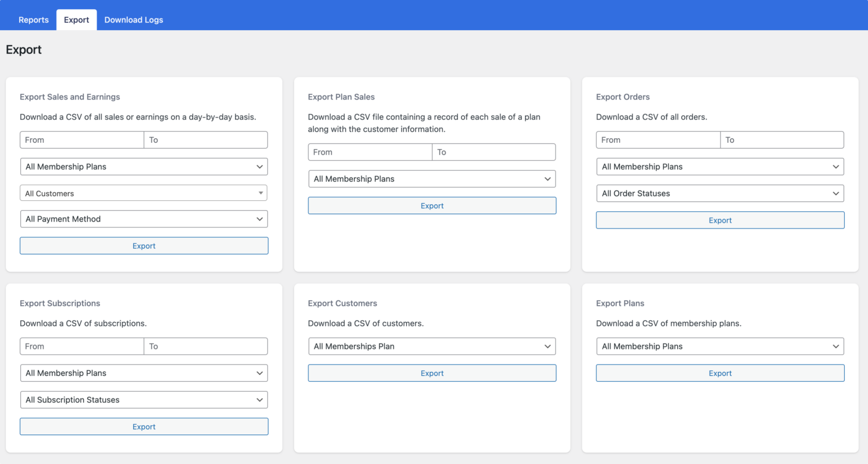Click 'Download a CSV of subscriptions.' text
The width and height of the screenshot is (868, 464).
[83, 323]
